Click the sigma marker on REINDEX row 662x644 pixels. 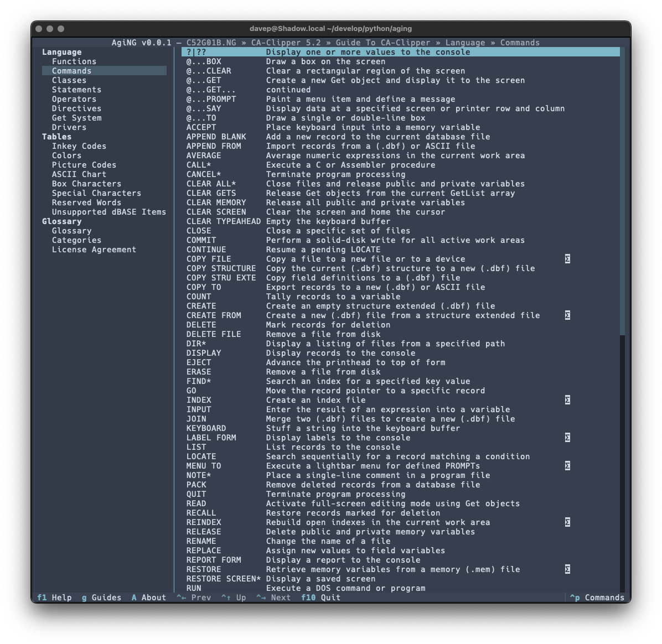567,522
